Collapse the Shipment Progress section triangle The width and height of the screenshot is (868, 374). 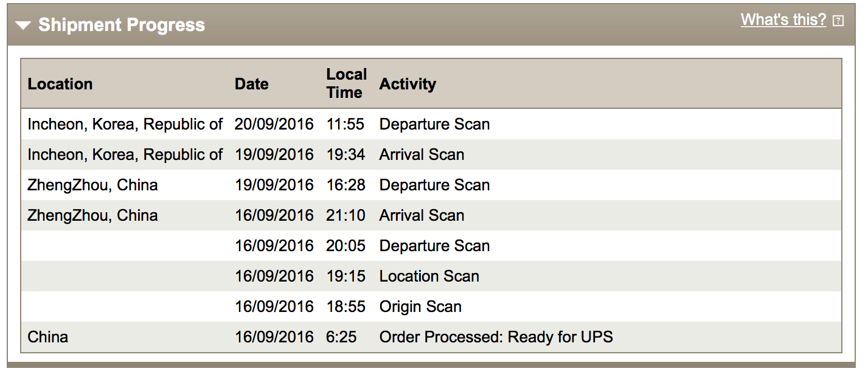(24, 26)
